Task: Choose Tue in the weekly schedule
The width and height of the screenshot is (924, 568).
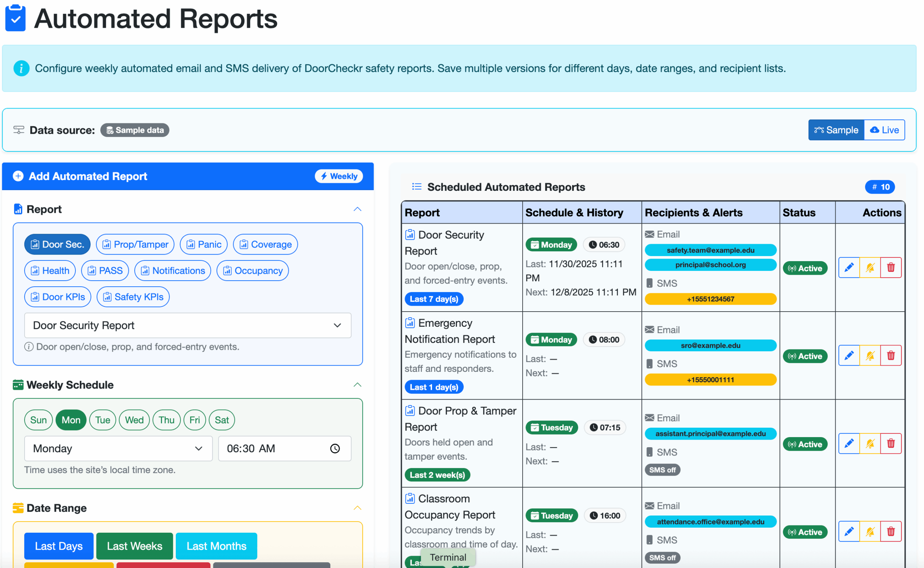Action: pos(103,420)
